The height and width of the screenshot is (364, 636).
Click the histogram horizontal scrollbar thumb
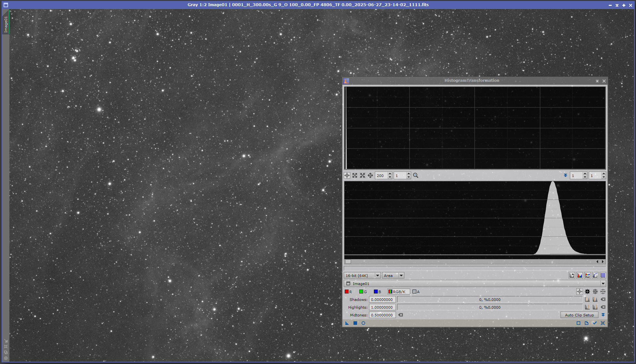pyautogui.click(x=348, y=261)
